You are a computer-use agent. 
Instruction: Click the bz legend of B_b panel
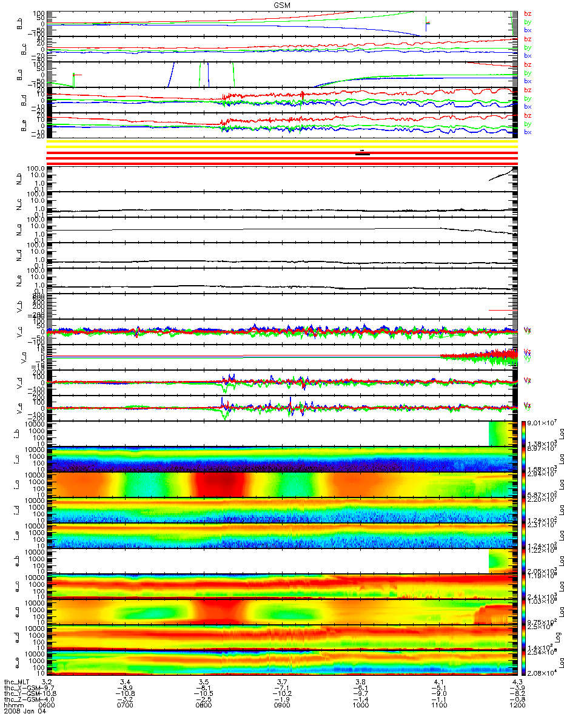[528, 14]
